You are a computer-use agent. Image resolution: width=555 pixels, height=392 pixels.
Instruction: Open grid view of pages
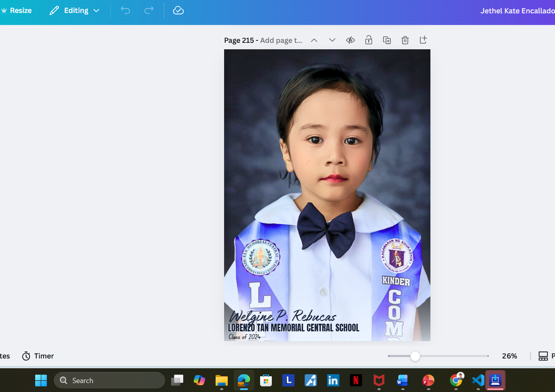click(x=543, y=356)
